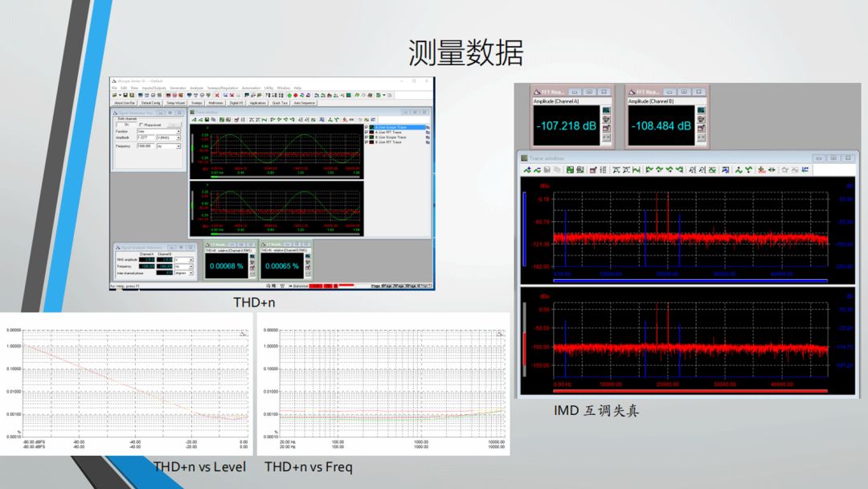Open the Frequency unit dropdown showing Hz
Image resolution: width=868 pixels, height=489 pixels.
pyautogui.click(x=178, y=146)
